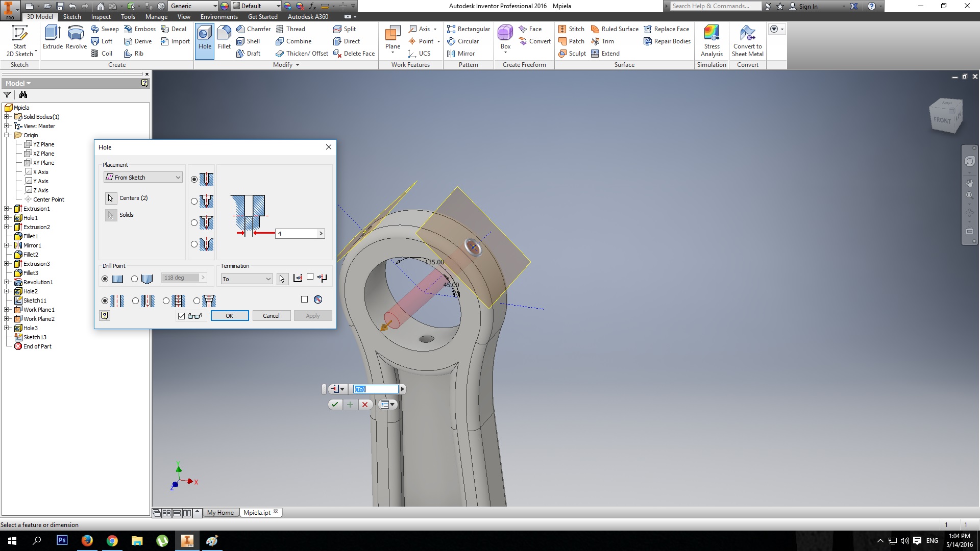Open the Environments ribbon tab
This screenshot has height=551, width=980.
coord(218,17)
